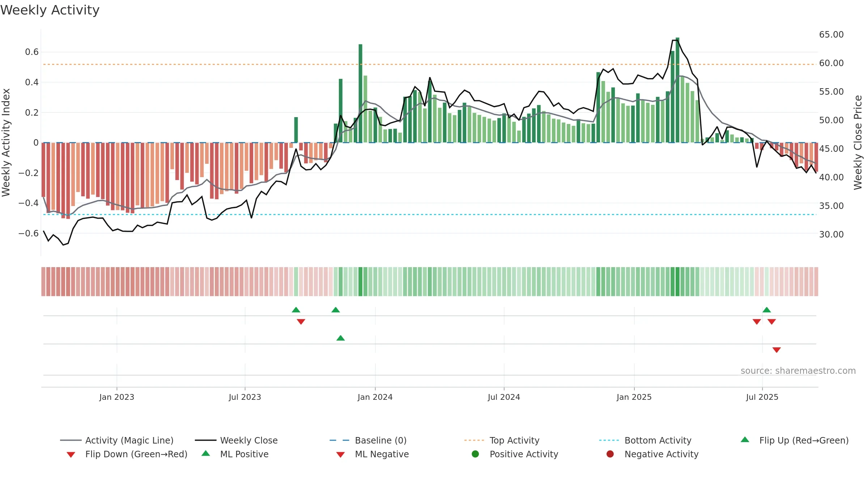Screen dimensions: 868x488
Task: Click the 30.00 price axis tick
Action: [x=831, y=235]
